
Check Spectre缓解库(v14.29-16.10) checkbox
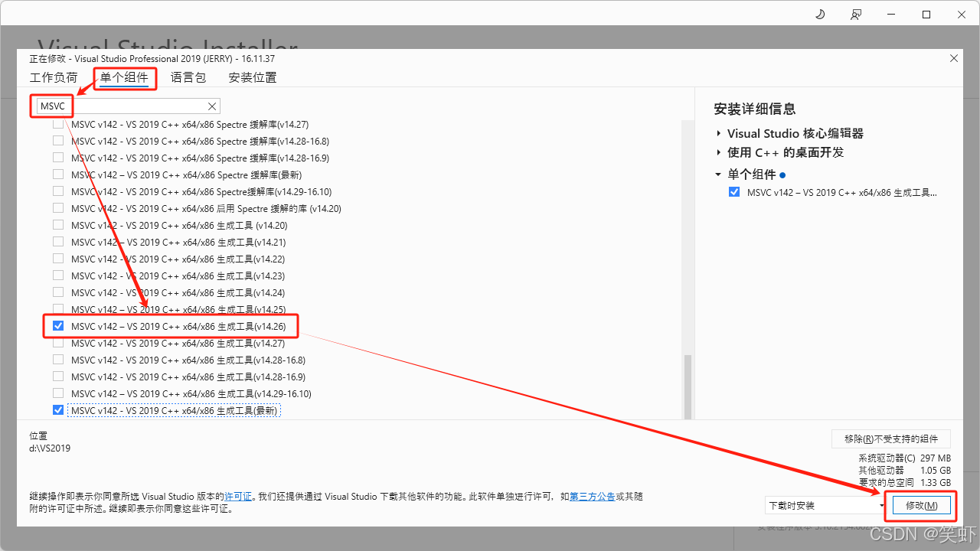point(58,191)
